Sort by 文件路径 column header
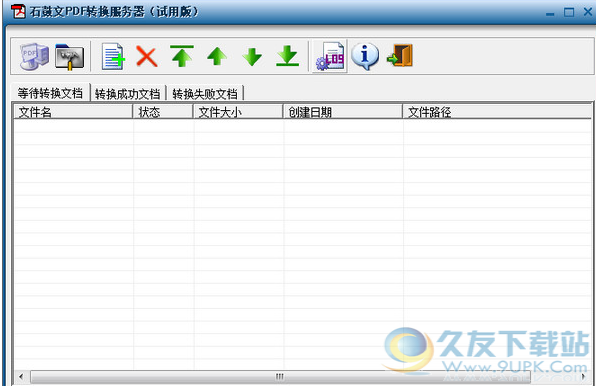 497,112
